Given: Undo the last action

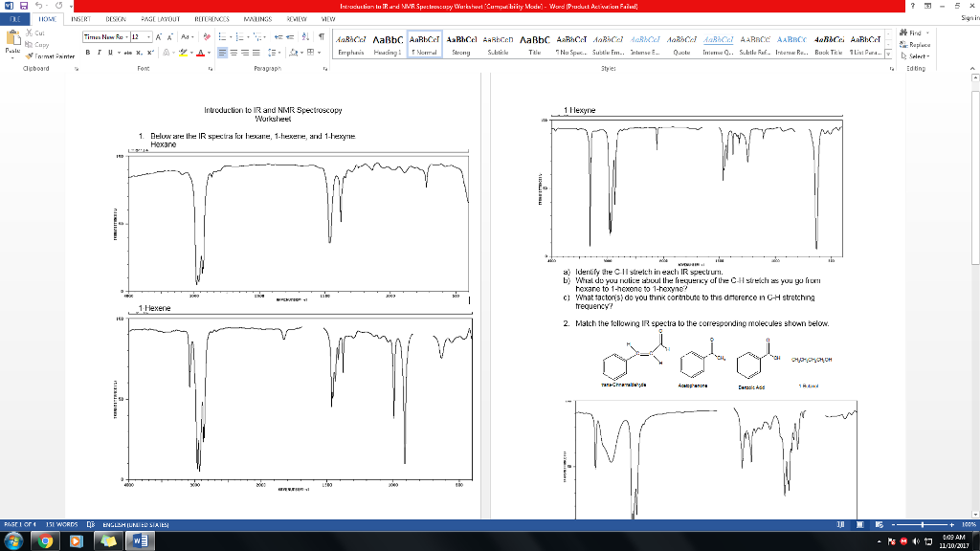Looking at the screenshot, I should click(38, 6).
